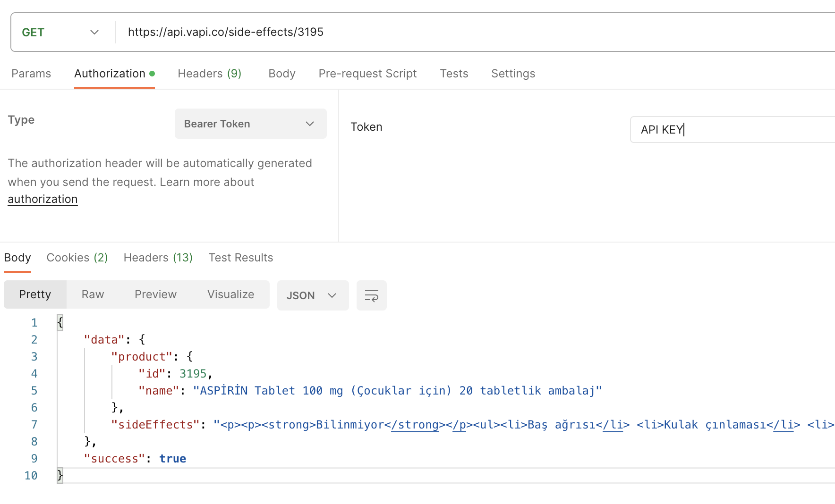Image resolution: width=835 pixels, height=504 pixels.
Task: Open the Headers (9) request tab
Action: (210, 74)
